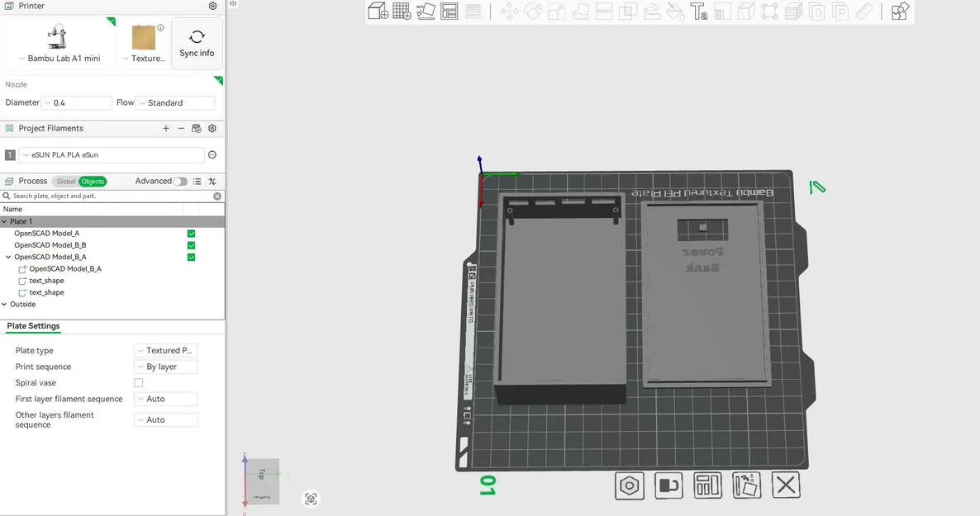The width and height of the screenshot is (980, 516).
Task: Click the reset camera view icon
Action: (x=311, y=499)
